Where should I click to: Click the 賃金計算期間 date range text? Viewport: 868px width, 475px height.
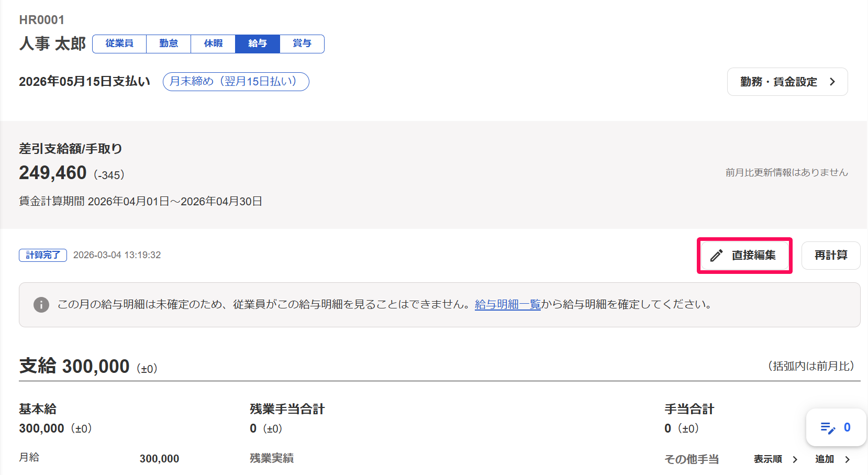pos(141,202)
